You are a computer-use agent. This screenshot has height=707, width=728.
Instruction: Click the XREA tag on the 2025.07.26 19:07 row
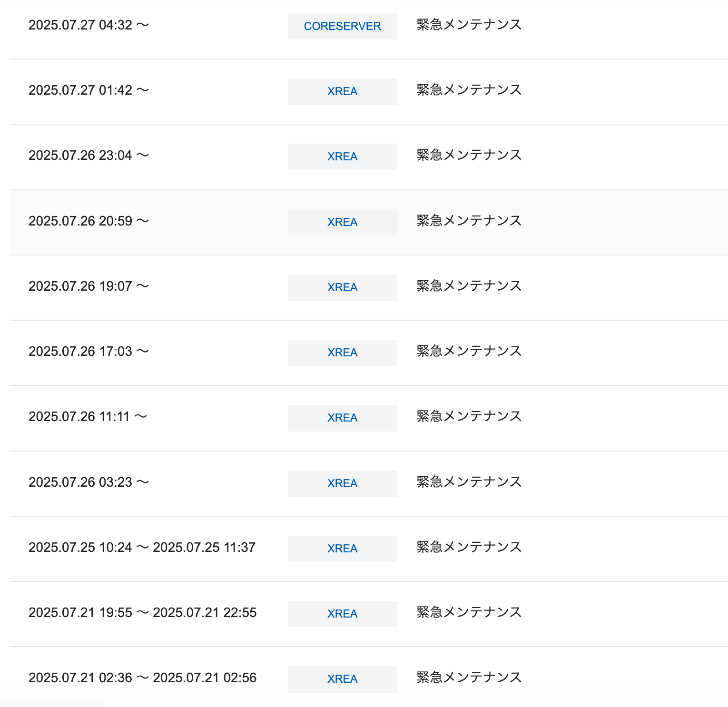(x=342, y=287)
